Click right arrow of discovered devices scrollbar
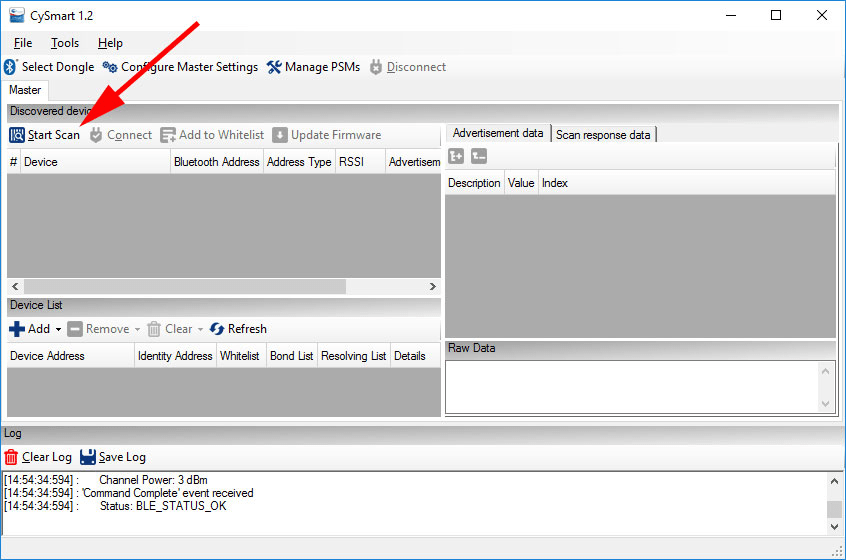The width and height of the screenshot is (846, 560). (433, 286)
